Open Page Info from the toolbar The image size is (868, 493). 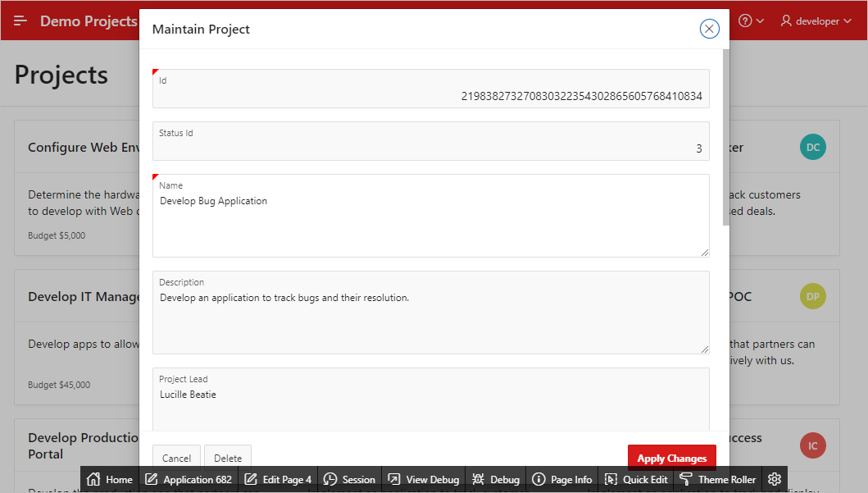(561, 479)
